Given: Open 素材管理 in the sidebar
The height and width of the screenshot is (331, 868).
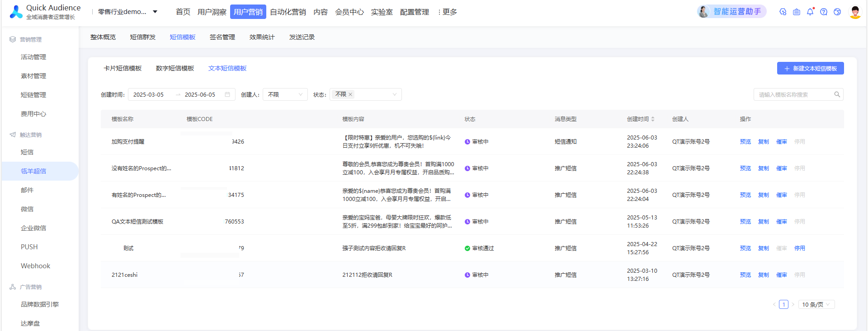Looking at the screenshot, I should pos(33,76).
